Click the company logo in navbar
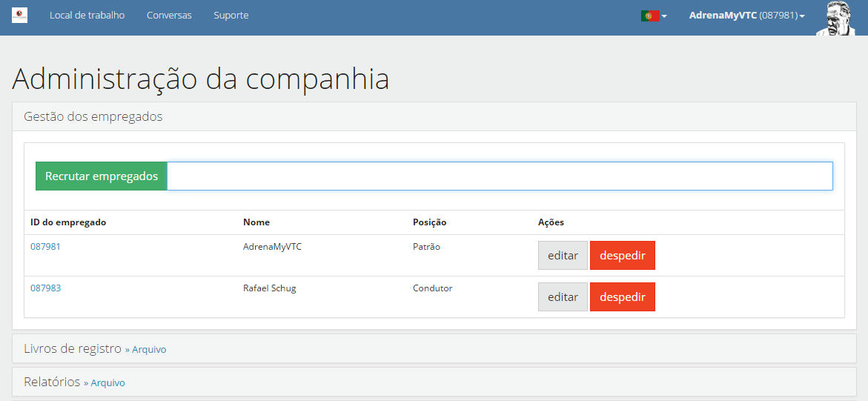 coord(19,15)
